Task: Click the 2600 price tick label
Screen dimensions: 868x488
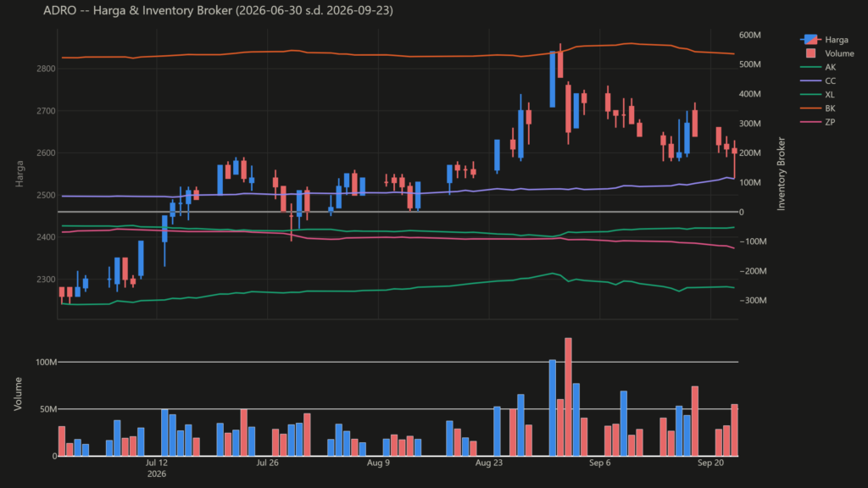Action: point(47,153)
